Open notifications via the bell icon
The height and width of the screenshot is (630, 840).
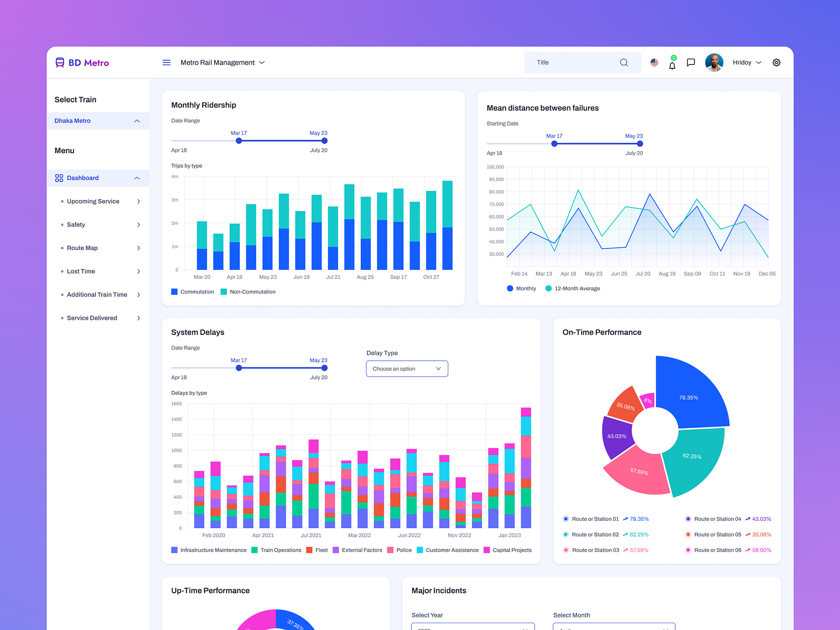coord(672,63)
